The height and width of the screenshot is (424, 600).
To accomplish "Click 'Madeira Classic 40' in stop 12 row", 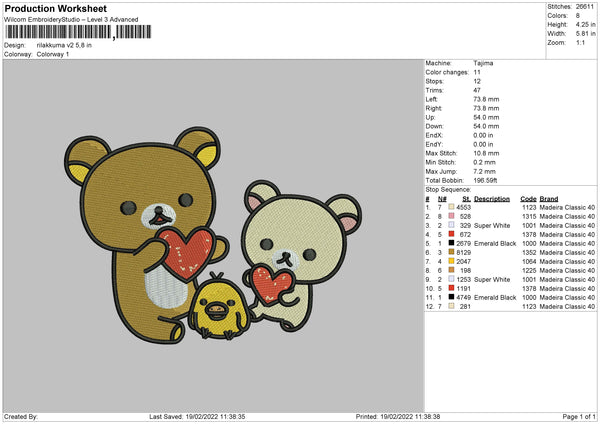I will [567, 306].
